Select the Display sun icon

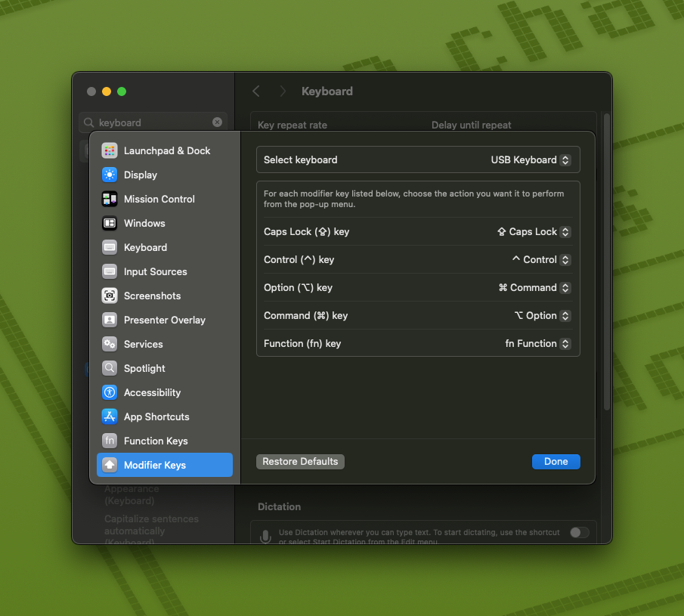110,175
